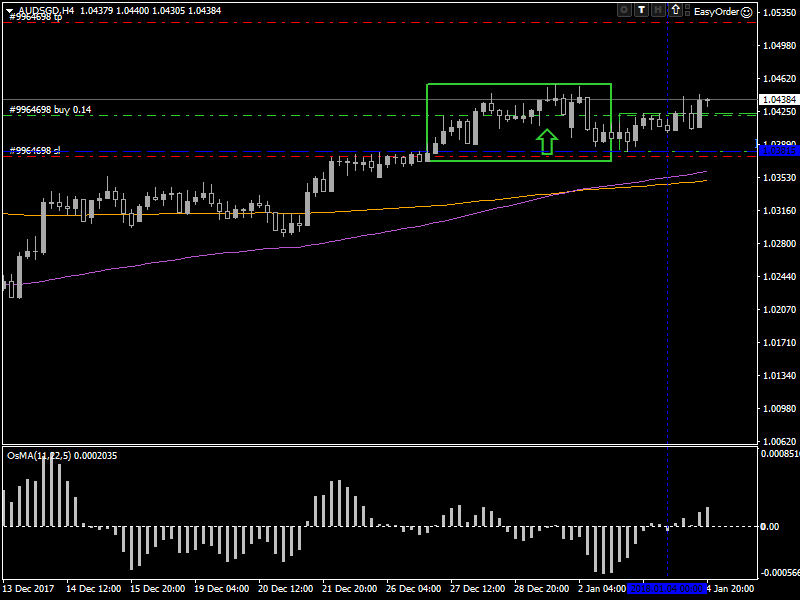
Task: Click the current price tag 1.04384
Action: pyautogui.click(x=778, y=99)
